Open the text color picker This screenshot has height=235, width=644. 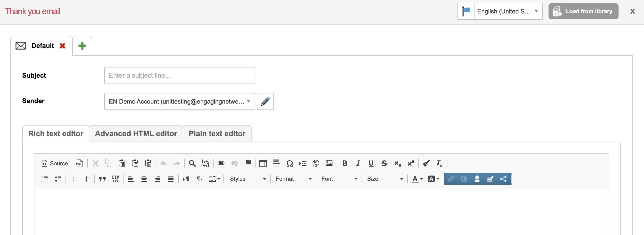tap(417, 179)
